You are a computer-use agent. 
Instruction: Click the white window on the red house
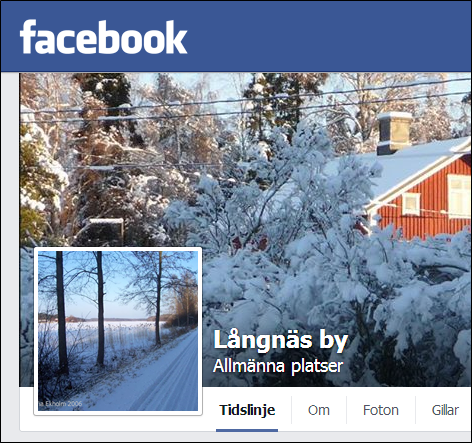(411, 204)
